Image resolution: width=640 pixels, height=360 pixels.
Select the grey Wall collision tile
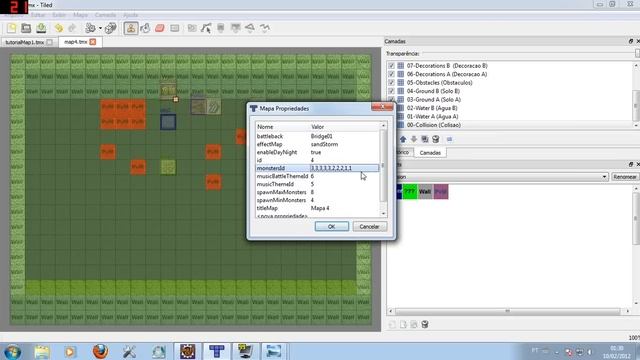(x=425, y=191)
